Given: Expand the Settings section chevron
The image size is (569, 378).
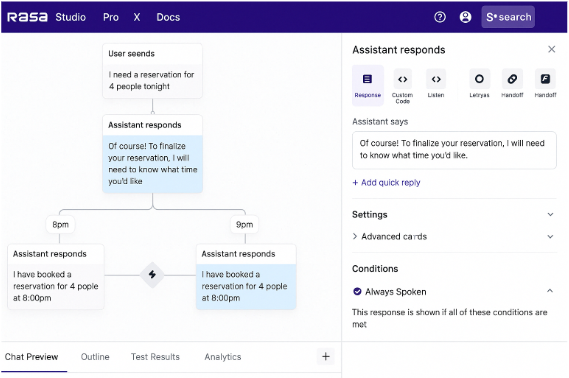Looking at the screenshot, I should (x=550, y=214).
